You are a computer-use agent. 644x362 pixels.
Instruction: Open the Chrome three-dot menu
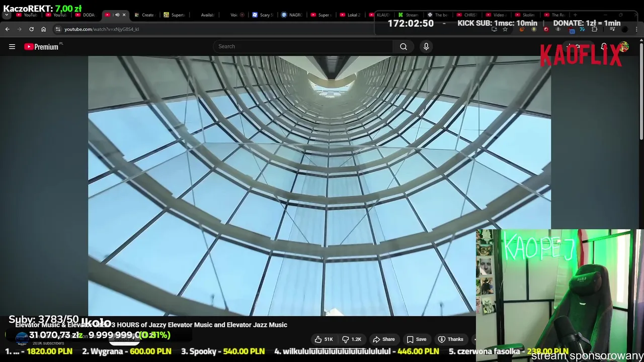coord(636,29)
